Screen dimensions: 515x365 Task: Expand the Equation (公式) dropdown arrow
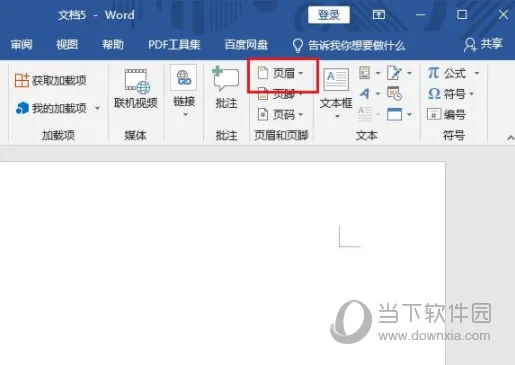point(477,73)
